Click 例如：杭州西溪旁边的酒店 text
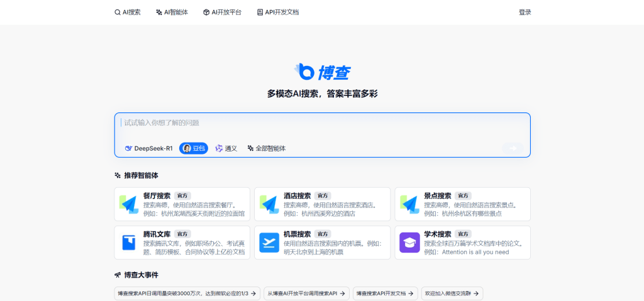Viewport: 644px width, 301px height. tap(319, 214)
